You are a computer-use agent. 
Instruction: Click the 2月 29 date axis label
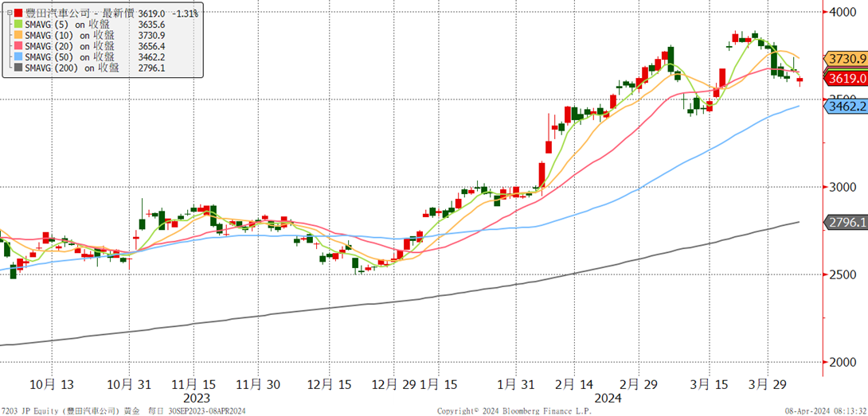click(x=639, y=384)
